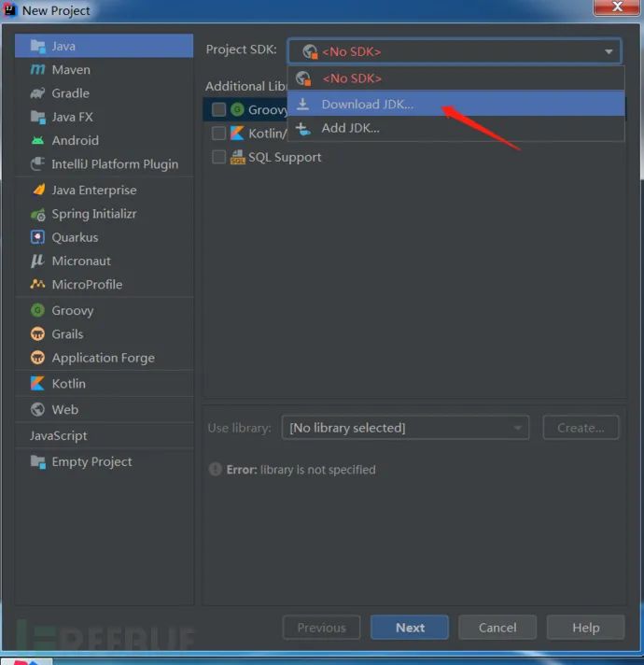The image size is (644, 665).
Task: Click the Kotlin library icon in Additional Libraries
Action: click(x=237, y=134)
